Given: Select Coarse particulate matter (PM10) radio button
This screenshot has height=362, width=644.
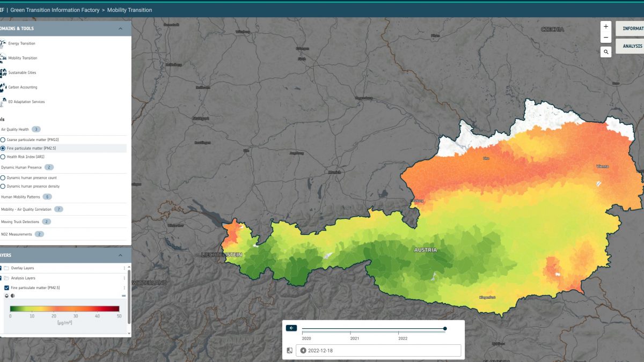Looking at the screenshot, I should tap(3, 139).
